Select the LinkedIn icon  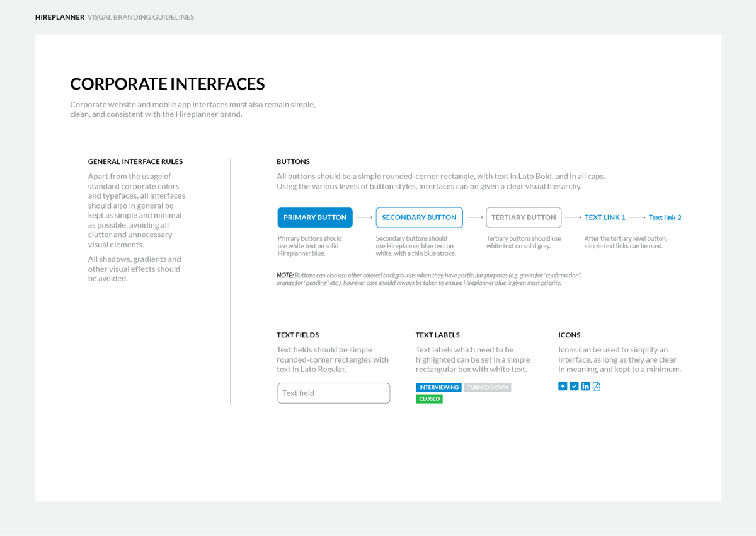(585, 386)
